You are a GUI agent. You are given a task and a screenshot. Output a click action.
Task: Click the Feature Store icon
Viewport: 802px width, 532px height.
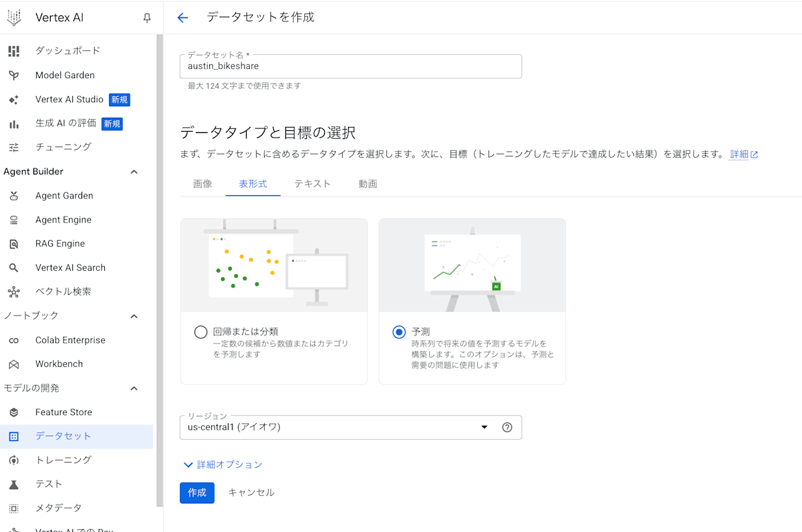[x=14, y=412]
